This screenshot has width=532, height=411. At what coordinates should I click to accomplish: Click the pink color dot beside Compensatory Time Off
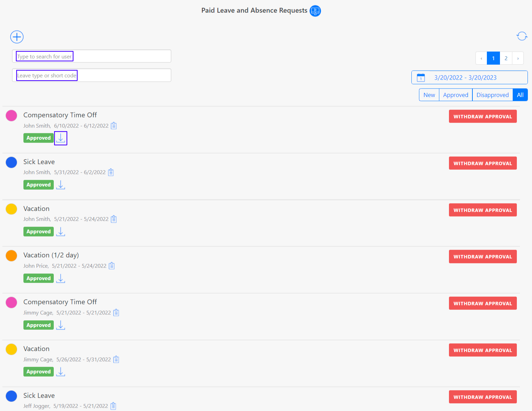pos(11,116)
